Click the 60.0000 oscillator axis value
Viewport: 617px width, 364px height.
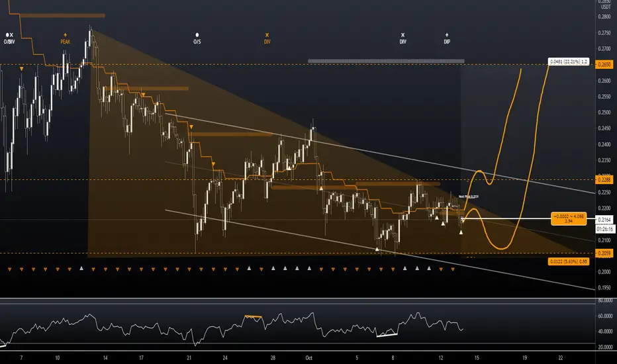(x=605, y=316)
